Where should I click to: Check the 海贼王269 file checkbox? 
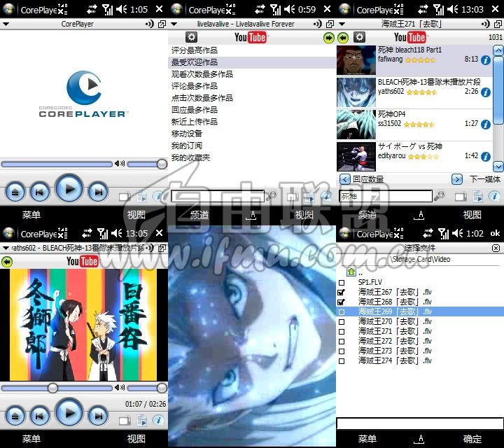click(x=342, y=312)
